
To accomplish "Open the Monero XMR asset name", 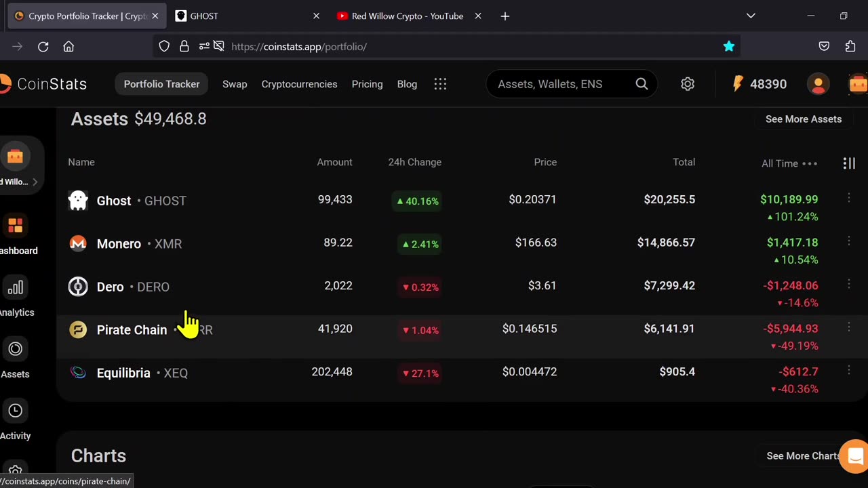I will pos(139,244).
